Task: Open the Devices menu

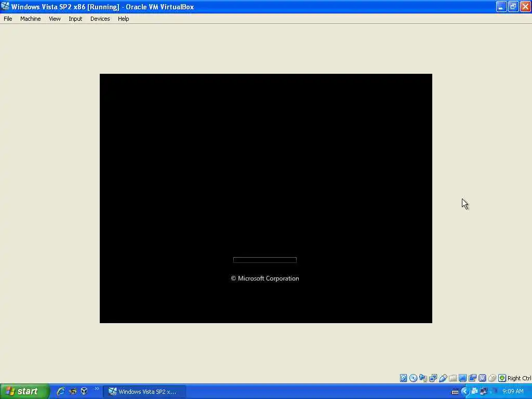Action: pyautogui.click(x=100, y=19)
